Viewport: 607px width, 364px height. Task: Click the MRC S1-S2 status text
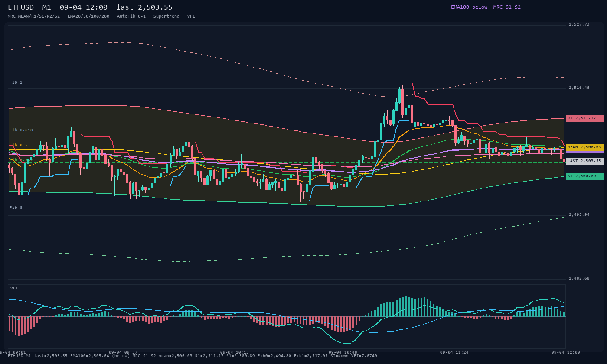pyautogui.click(x=507, y=7)
